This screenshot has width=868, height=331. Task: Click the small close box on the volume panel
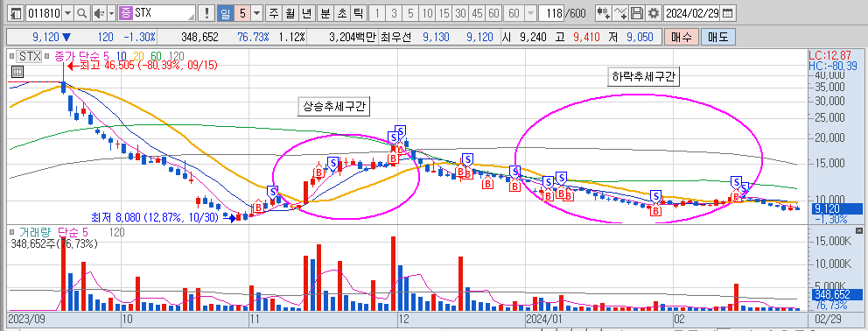[x=859, y=230]
